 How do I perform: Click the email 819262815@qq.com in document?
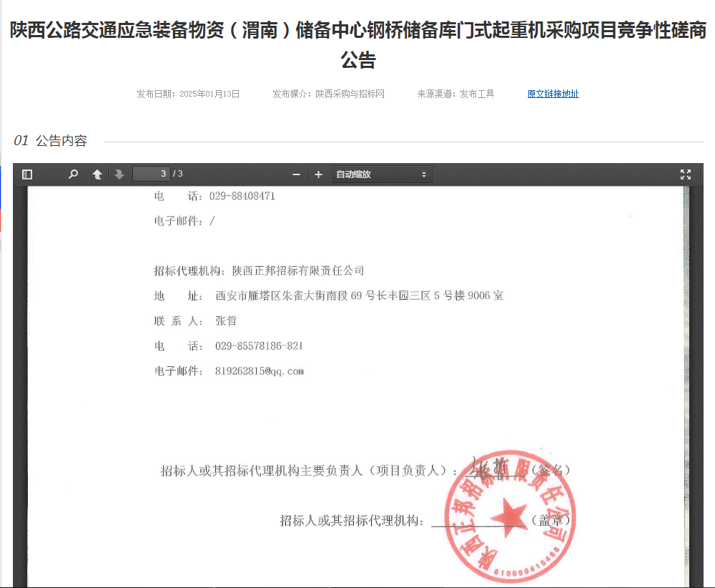tap(260, 371)
